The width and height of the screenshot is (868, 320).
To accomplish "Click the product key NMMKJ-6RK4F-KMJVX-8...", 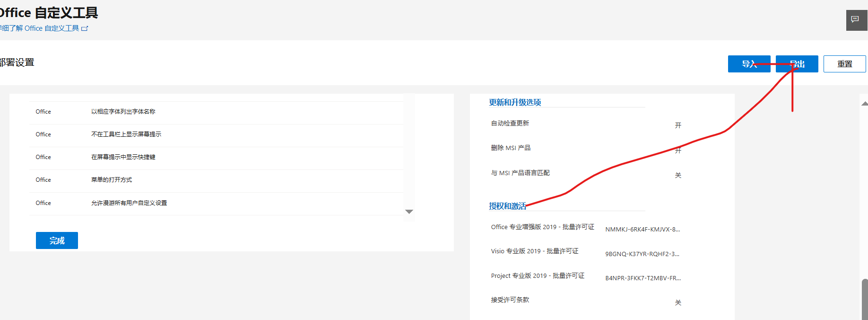I will (x=642, y=230).
